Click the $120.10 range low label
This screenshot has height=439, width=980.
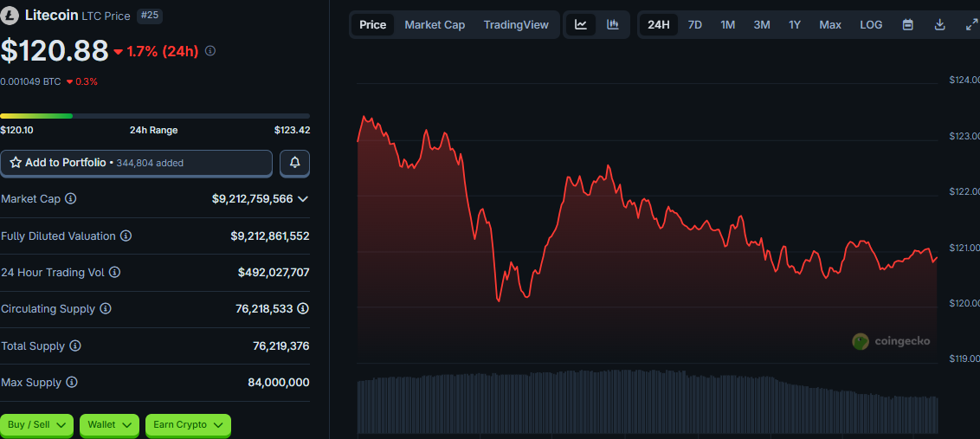pyautogui.click(x=16, y=130)
